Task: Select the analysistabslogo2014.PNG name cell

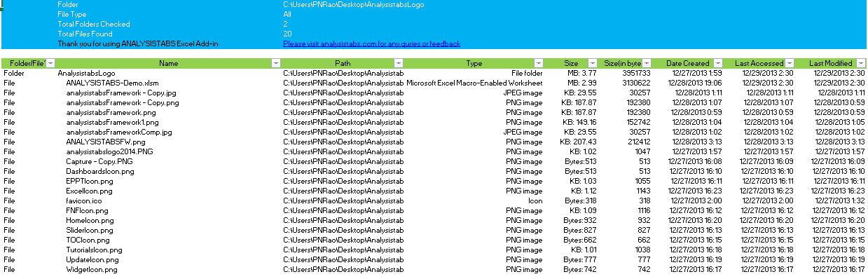Action: click(109, 151)
